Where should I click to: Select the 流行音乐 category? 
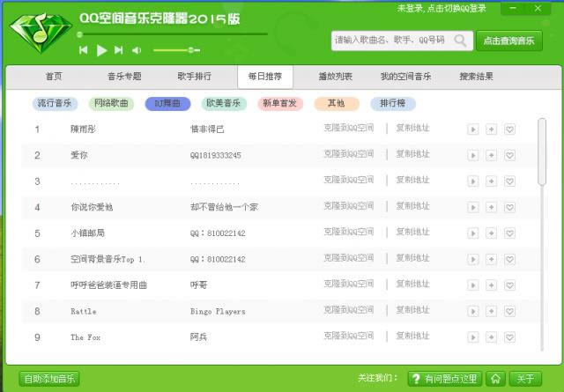55,103
